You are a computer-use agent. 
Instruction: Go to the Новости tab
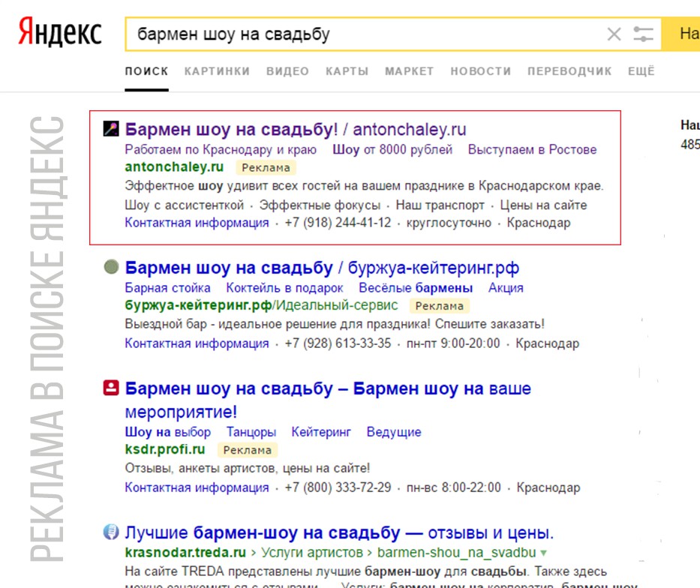click(x=480, y=71)
